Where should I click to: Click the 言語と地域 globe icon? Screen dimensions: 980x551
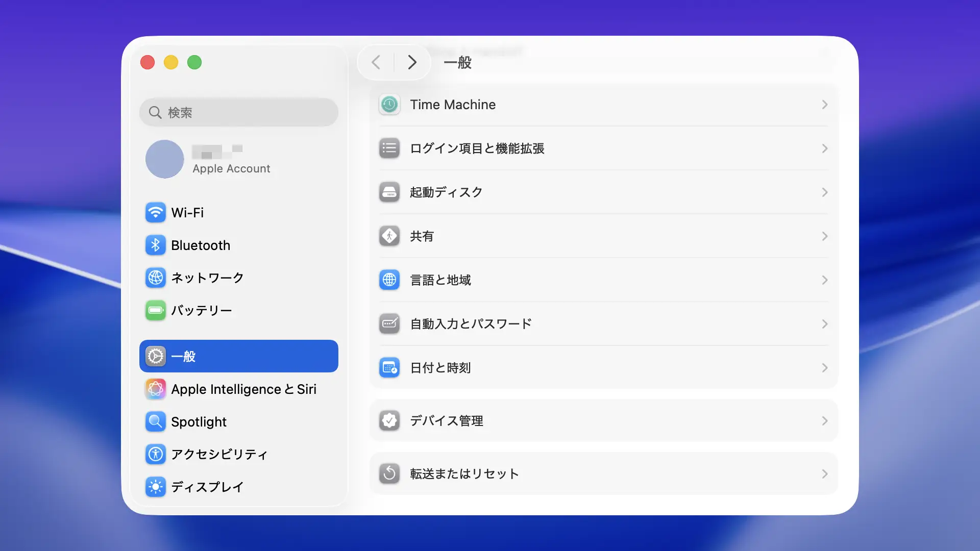tap(389, 280)
